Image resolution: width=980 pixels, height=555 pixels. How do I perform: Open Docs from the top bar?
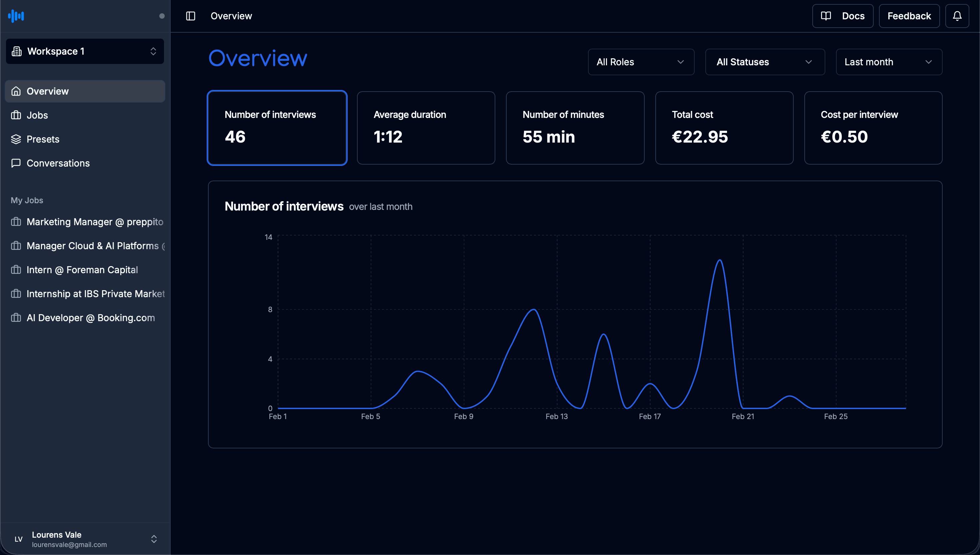pos(842,16)
